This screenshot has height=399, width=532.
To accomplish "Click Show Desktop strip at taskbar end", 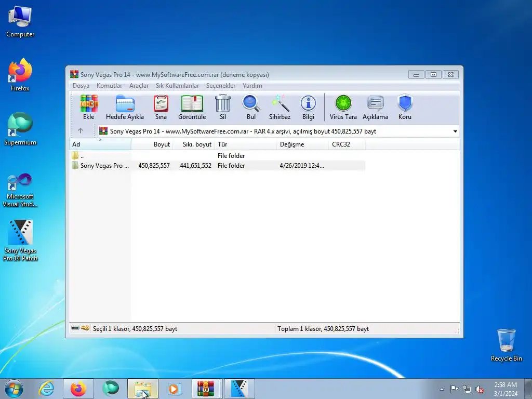I will click(528, 389).
